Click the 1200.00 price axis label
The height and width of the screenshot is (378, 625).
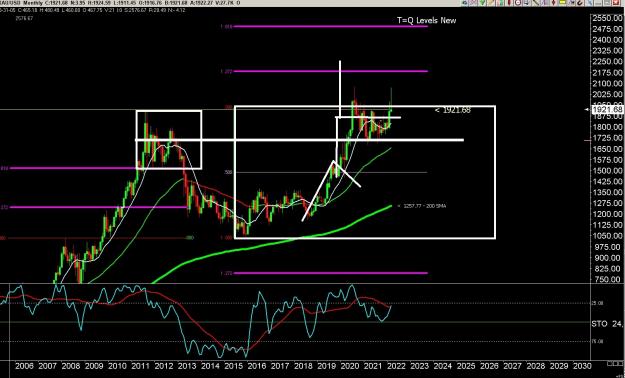tap(607, 214)
